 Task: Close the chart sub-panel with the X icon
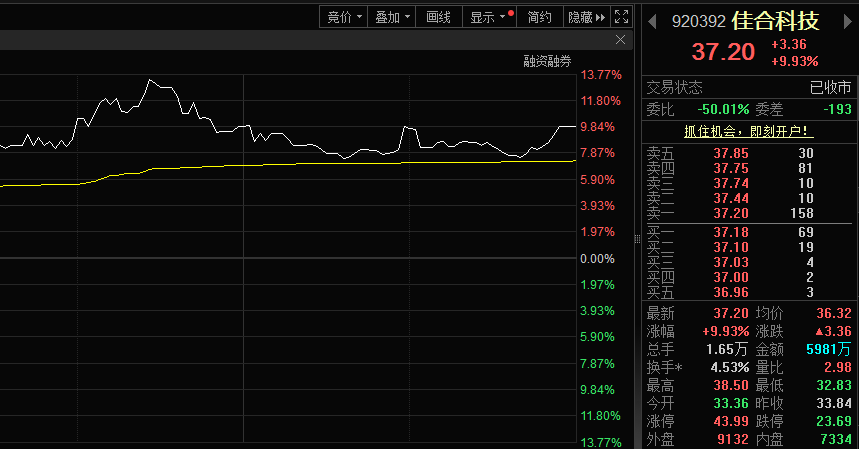coord(621,40)
